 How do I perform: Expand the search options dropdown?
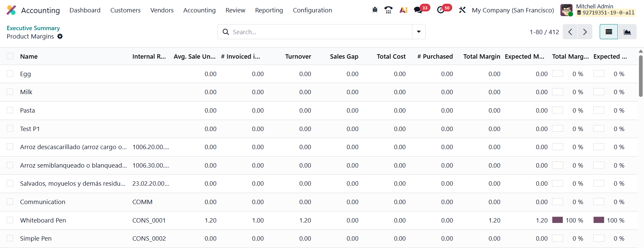coord(419,32)
